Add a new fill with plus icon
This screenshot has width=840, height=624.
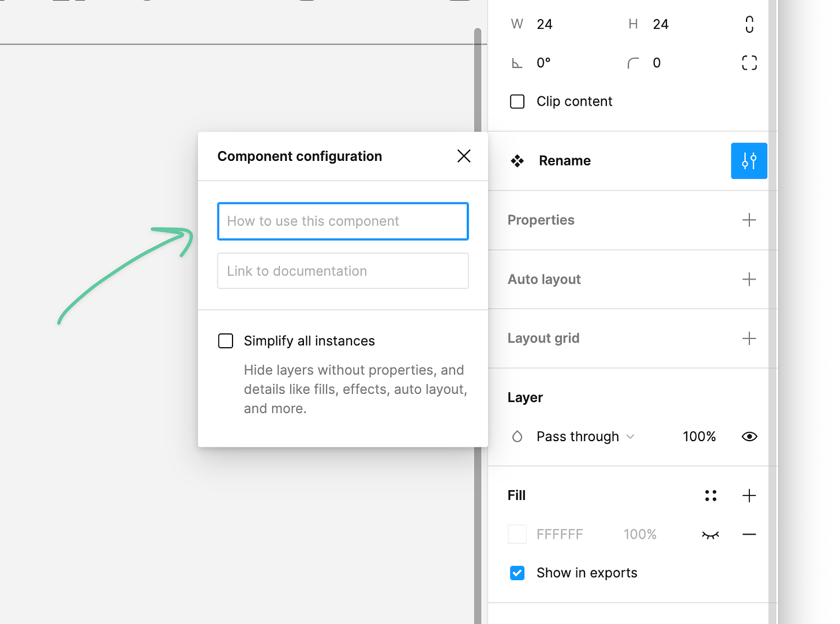[749, 495]
